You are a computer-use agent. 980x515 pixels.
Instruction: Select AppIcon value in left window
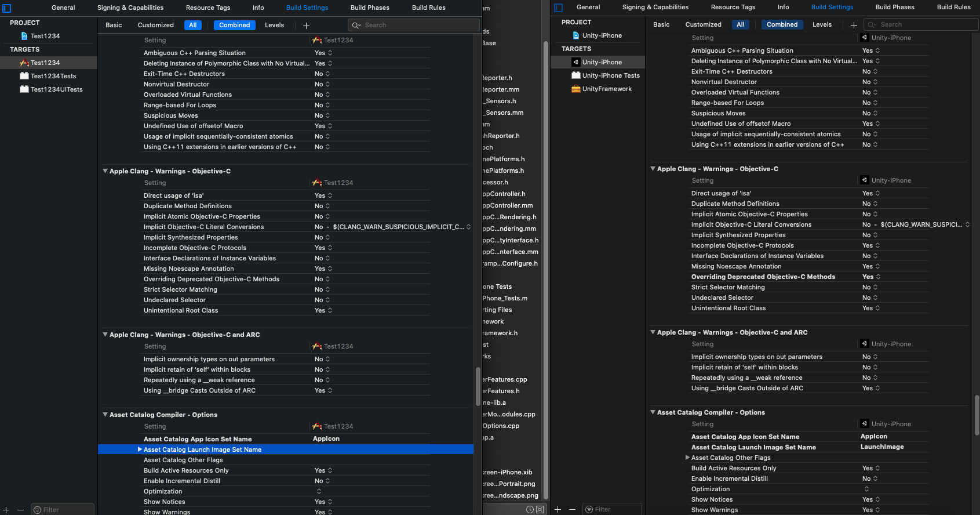(326, 439)
